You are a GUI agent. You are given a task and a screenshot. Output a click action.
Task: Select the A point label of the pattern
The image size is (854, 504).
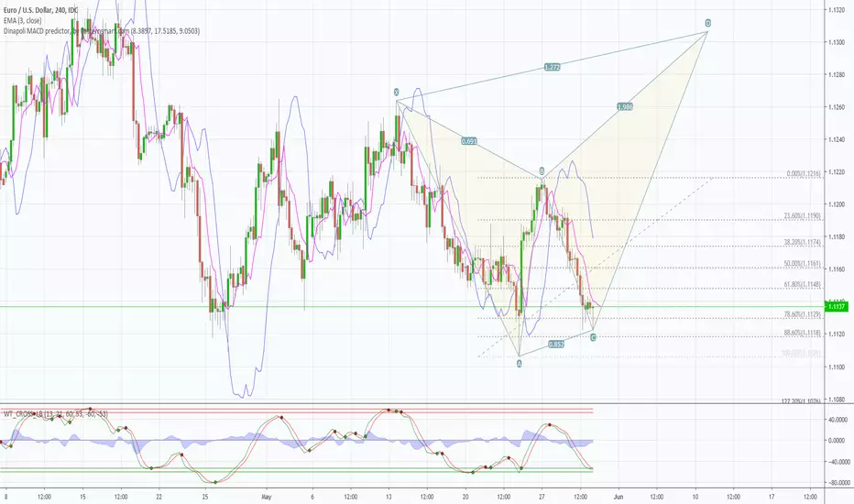pyautogui.click(x=519, y=364)
